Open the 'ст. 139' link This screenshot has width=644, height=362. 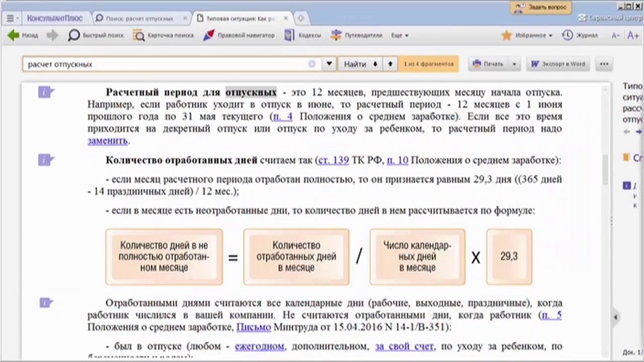334,160
